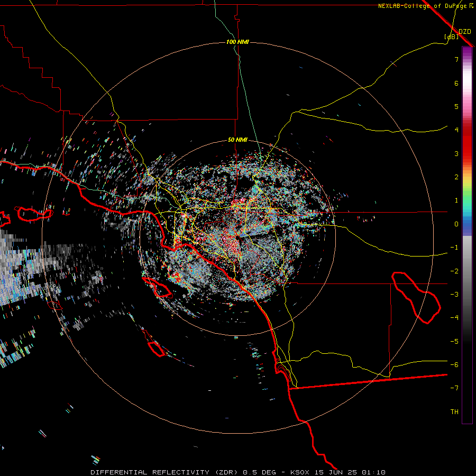The width and height of the screenshot is (476, 476).
Task: Click the 'DIFFERENTIAL REFLECTIVITY (ZDR)' caption text
Action: point(165,472)
